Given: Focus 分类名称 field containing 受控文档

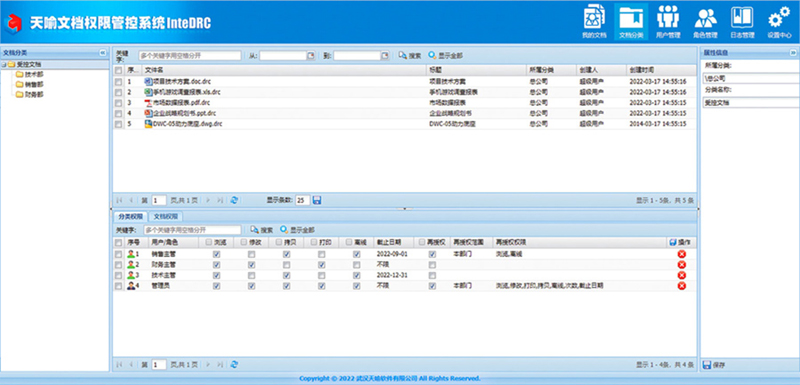Looking at the screenshot, I should click(x=751, y=102).
